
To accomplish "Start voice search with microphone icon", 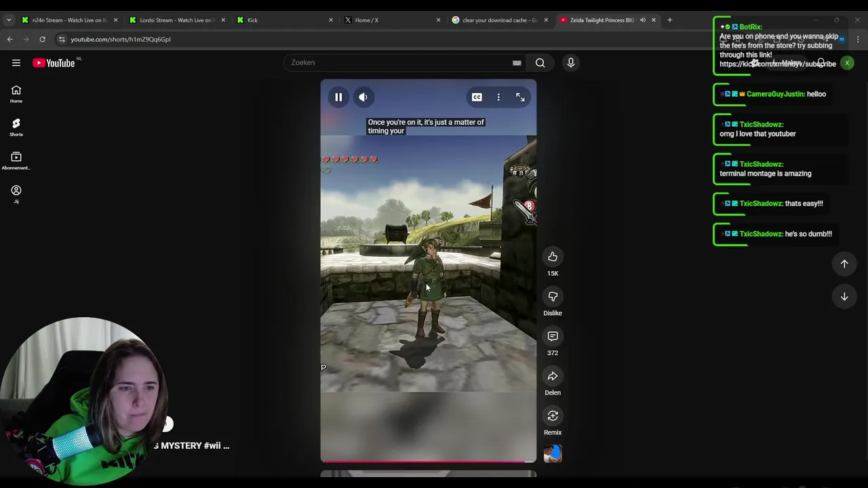I will (x=571, y=62).
